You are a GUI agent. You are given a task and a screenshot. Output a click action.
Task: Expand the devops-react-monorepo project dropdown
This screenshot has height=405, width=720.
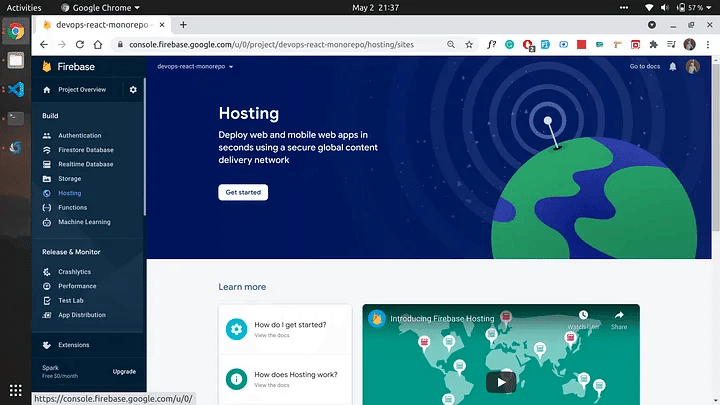click(195, 67)
